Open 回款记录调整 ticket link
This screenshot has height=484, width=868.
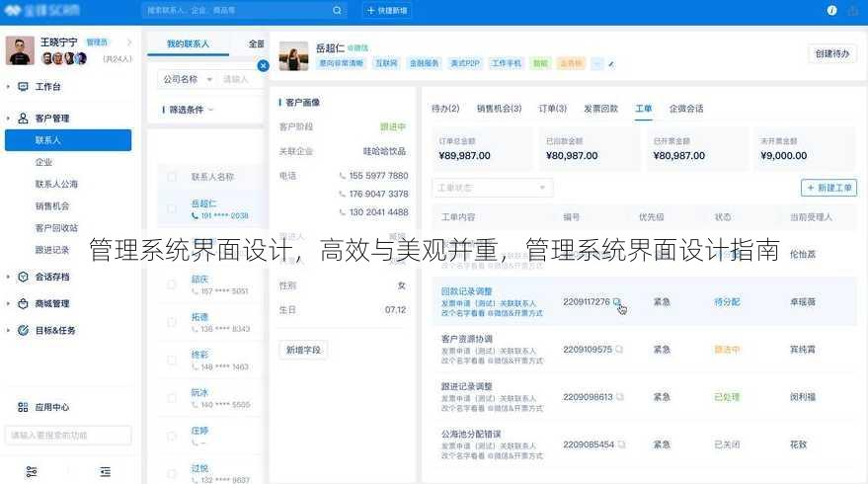pos(467,291)
